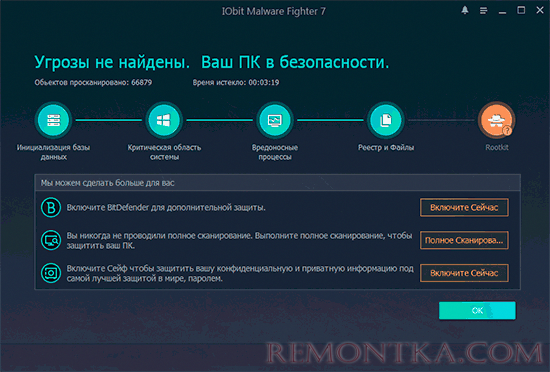Viewport: 550px width, 372px height.
Task: Click the 'Rootkit' label
Action: (x=497, y=147)
